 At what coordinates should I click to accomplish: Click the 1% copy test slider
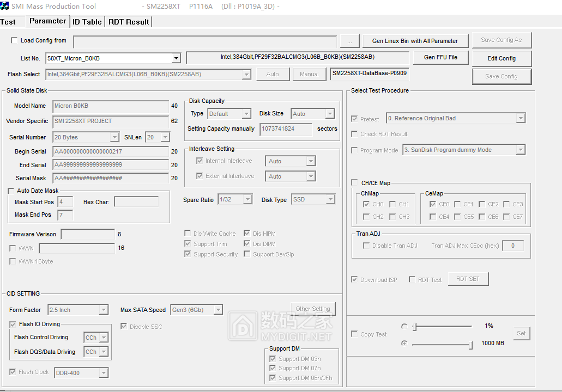click(x=442, y=326)
